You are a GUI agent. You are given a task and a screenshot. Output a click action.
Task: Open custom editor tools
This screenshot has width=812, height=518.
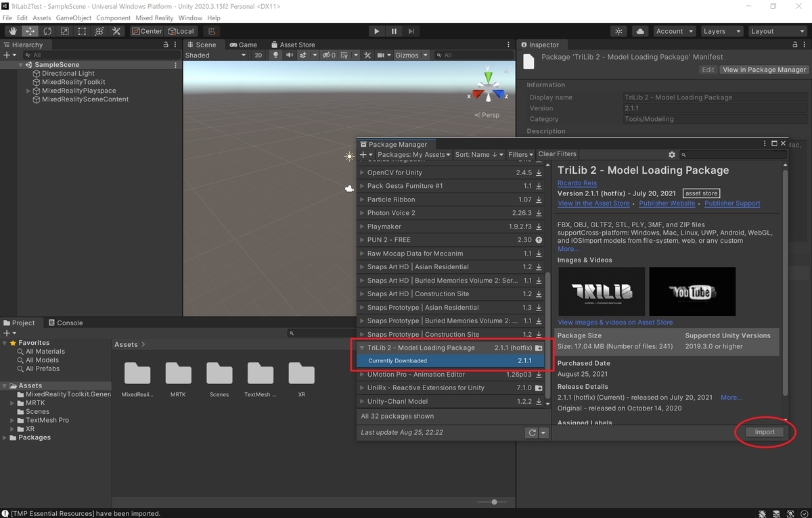click(116, 31)
